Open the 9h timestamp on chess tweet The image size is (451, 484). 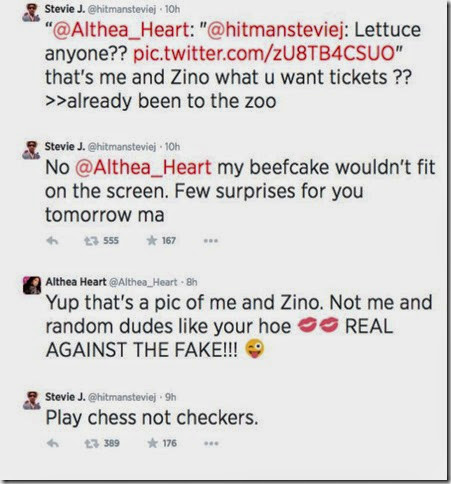coord(171,397)
